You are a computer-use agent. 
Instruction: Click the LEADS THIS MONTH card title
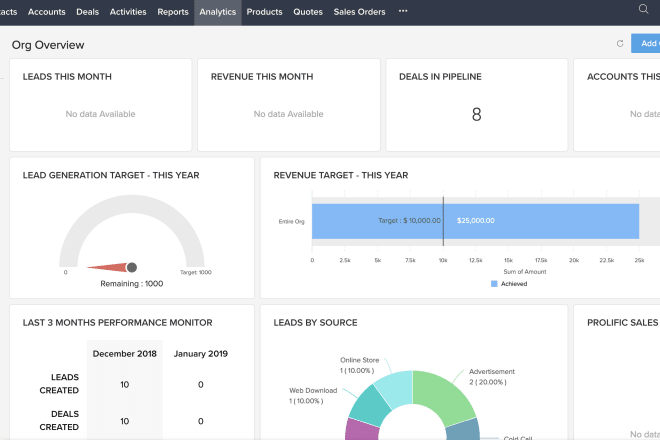67,77
